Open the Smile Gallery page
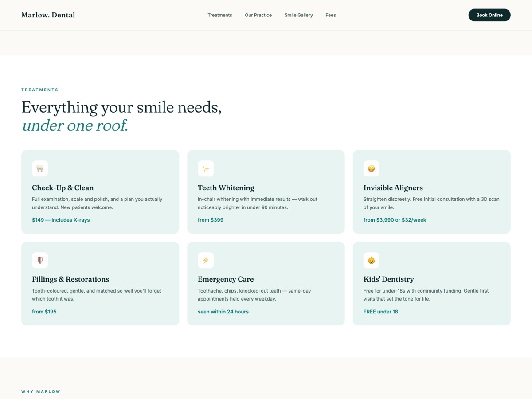The width and height of the screenshot is (532, 399). pos(299,15)
